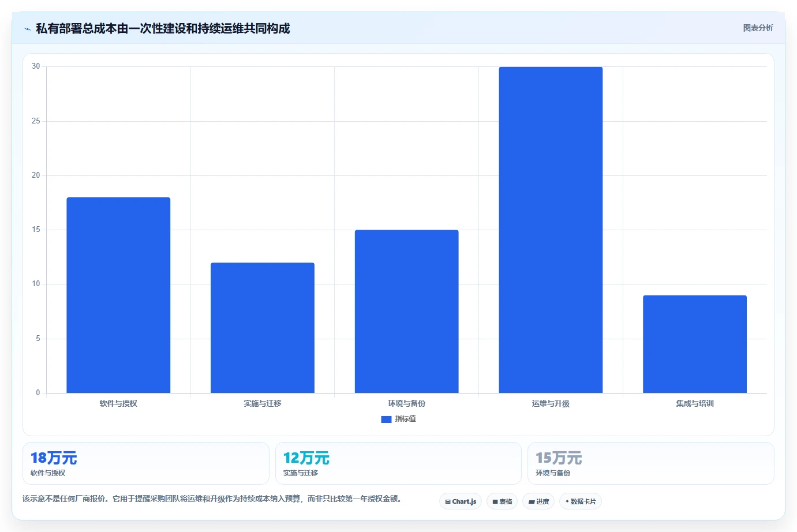Screen dimensions: 797x532
Task: Select the 集成与培训 bar in the chart
Action: (695, 344)
